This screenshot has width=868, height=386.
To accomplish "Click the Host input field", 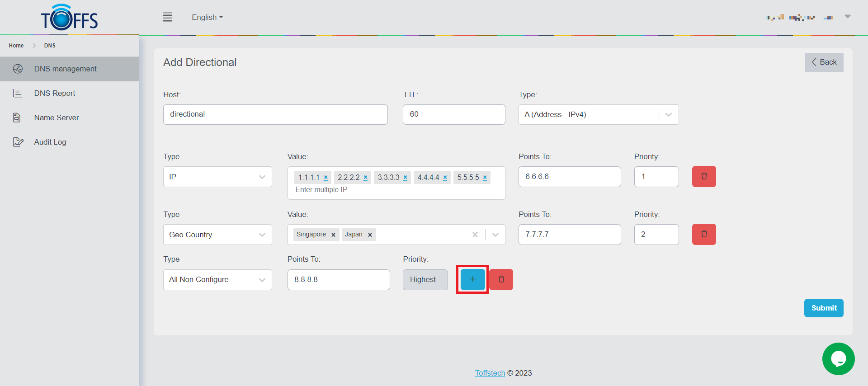I will 275,114.
